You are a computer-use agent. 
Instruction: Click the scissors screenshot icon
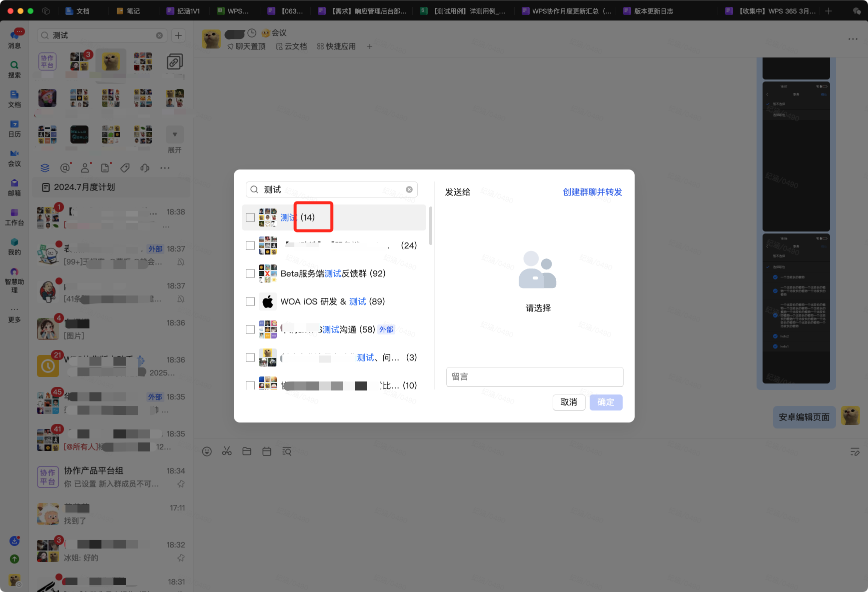point(227,451)
